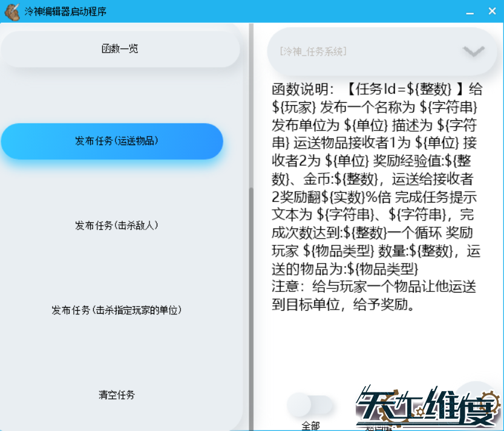Select 发布任务(运送物品) function
504x431 pixels.
112,141
